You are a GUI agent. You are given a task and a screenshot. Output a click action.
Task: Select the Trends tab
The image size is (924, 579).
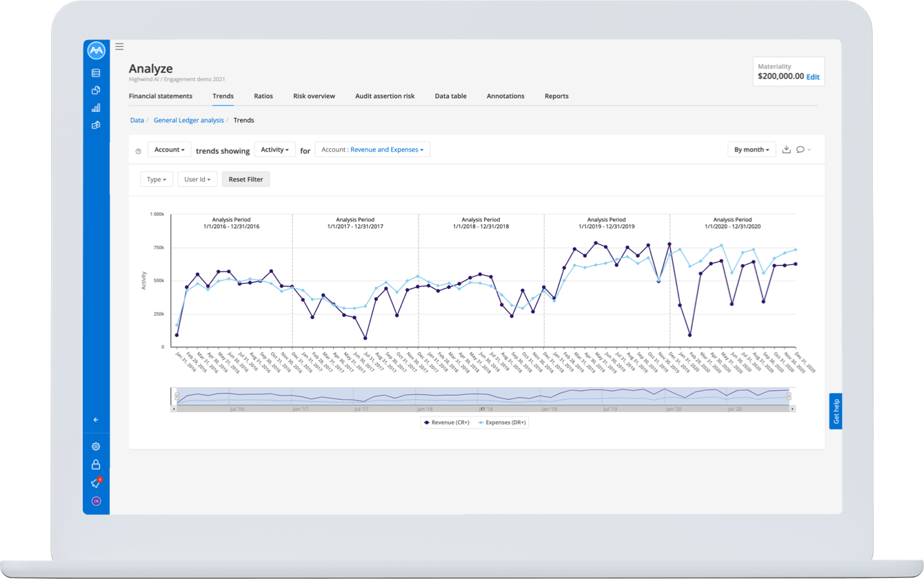click(x=223, y=96)
